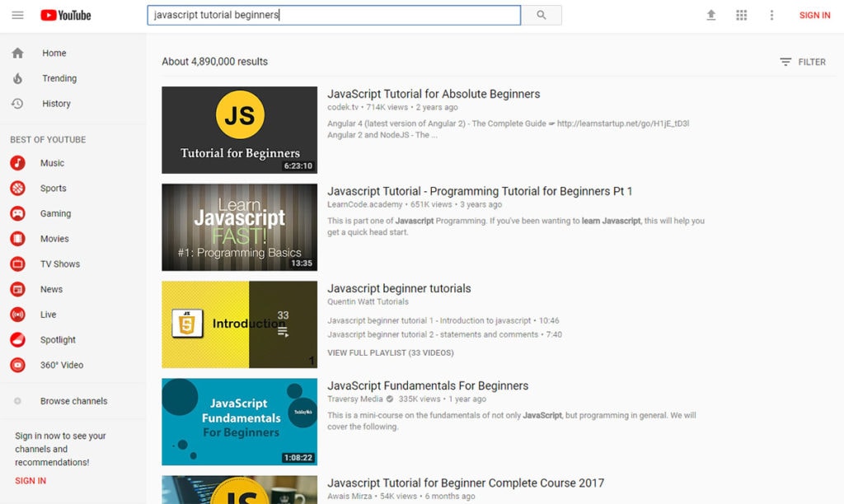Screen dimensions: 844x504
Task: Toggle the hamburger navigation menu
Action: [x=17, y=15]
